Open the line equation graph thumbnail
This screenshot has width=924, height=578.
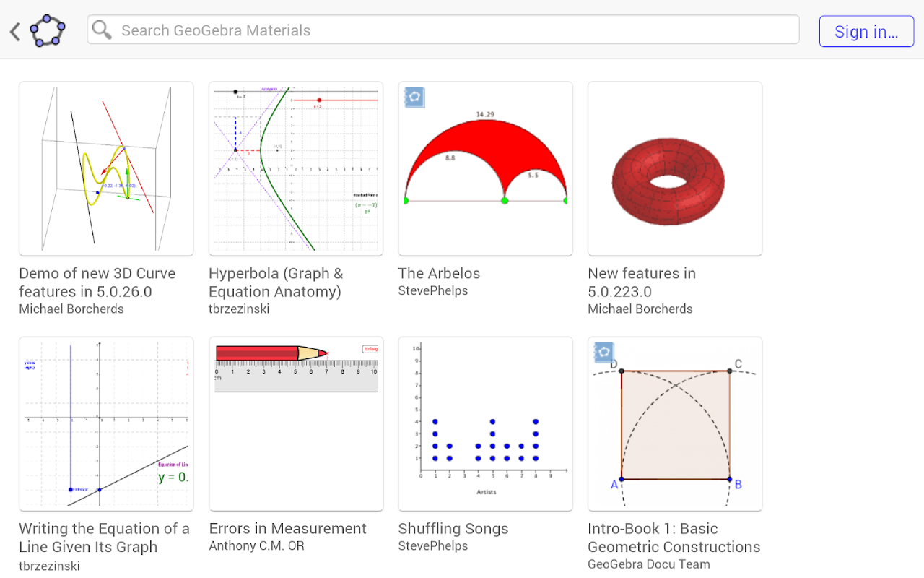click(x=106, y=423)
